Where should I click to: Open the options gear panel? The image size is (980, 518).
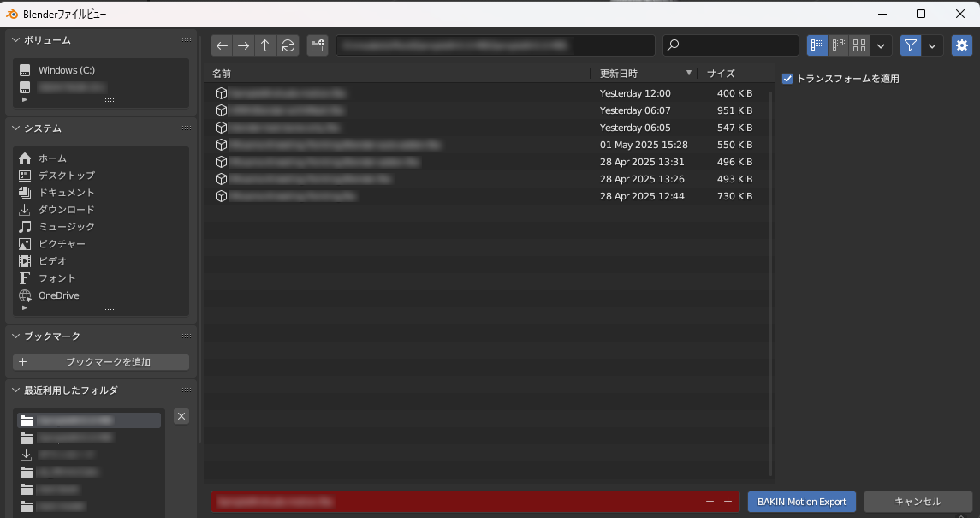click(x=962, y=45)
